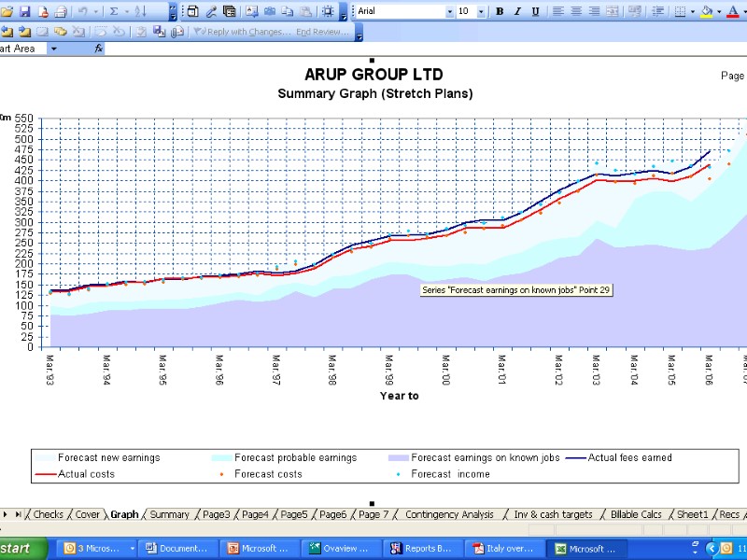Click the Font Color red A swatch
Screen dimensions: 747x560
click(x=733, y=11)
